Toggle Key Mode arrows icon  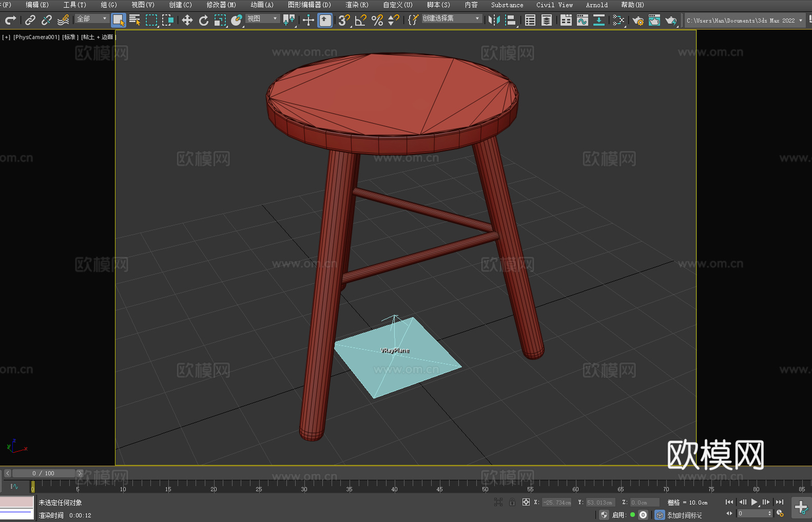(729, 513)
